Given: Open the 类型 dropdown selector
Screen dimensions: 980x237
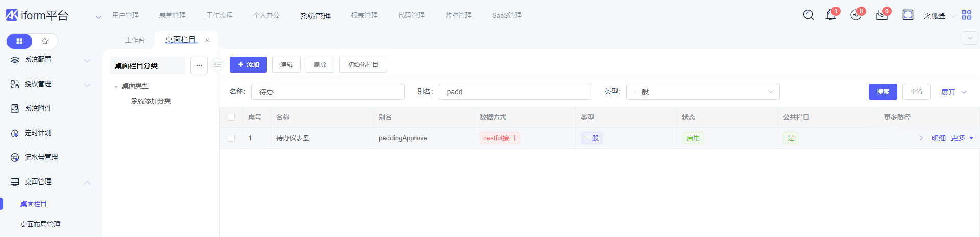Looking at the screenshot, I should click(702, 92).
